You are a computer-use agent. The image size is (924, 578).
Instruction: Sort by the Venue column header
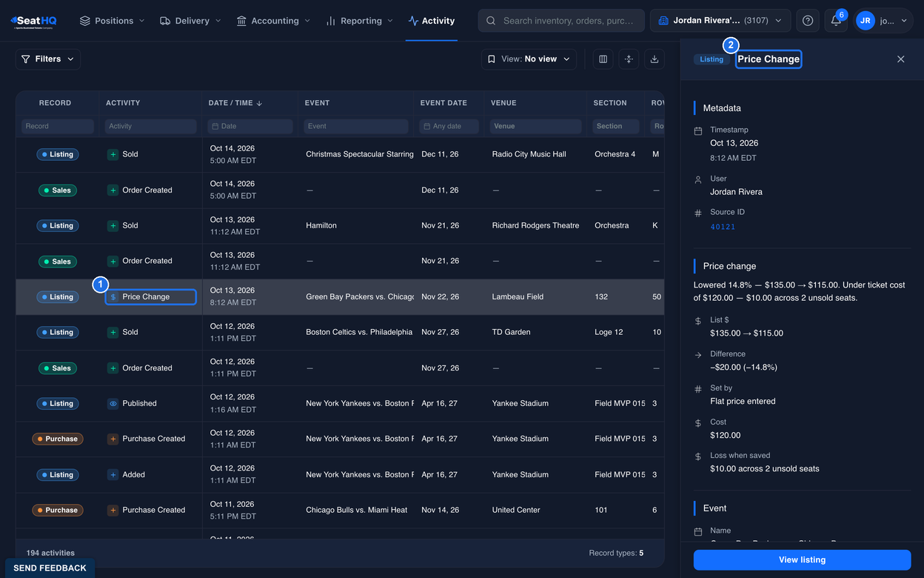click(503, 103)
